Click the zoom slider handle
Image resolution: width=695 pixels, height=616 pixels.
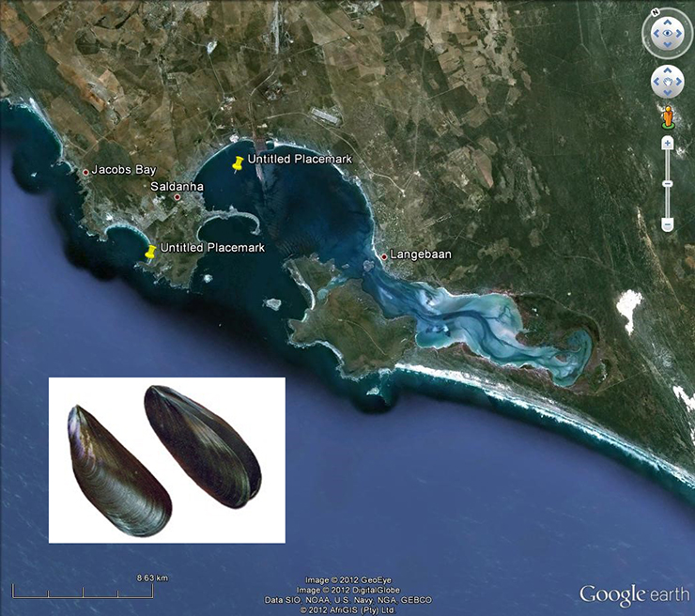coord(668,182)
